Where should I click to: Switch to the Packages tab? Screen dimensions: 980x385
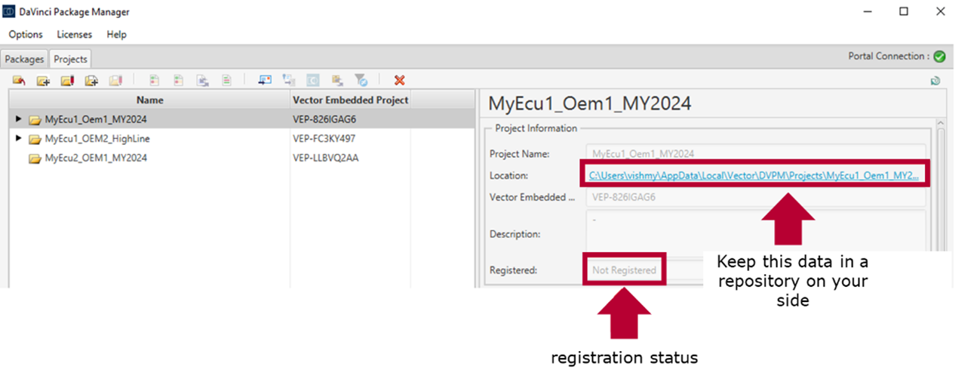(25, 59)
